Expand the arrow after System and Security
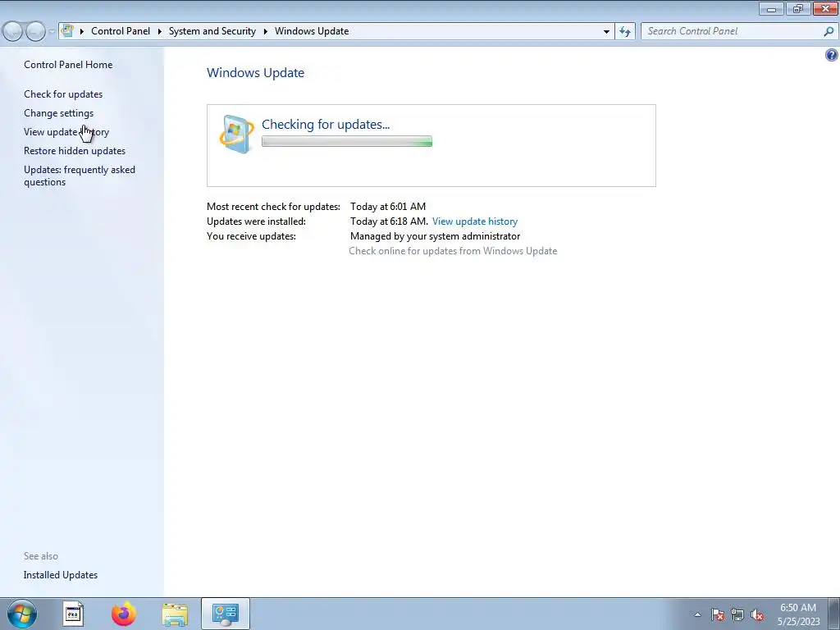The width and height of the screenshot is (840, 630). coord(265,32)
